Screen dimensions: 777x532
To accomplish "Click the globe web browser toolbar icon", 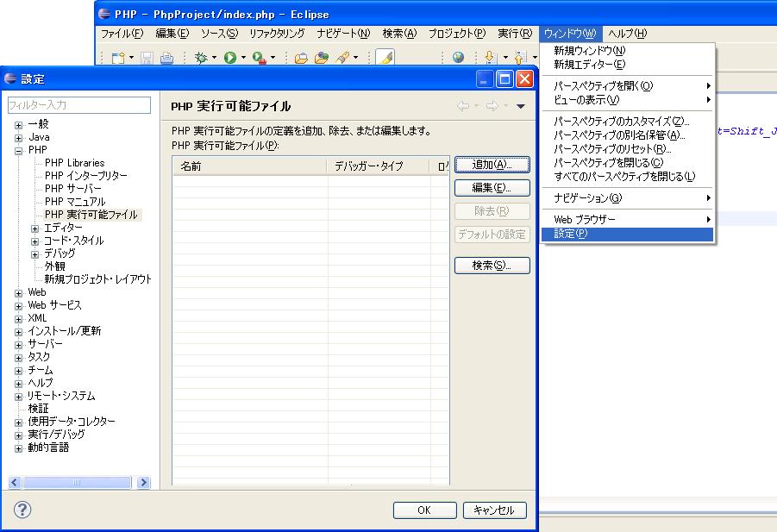I will click(459, 58).
